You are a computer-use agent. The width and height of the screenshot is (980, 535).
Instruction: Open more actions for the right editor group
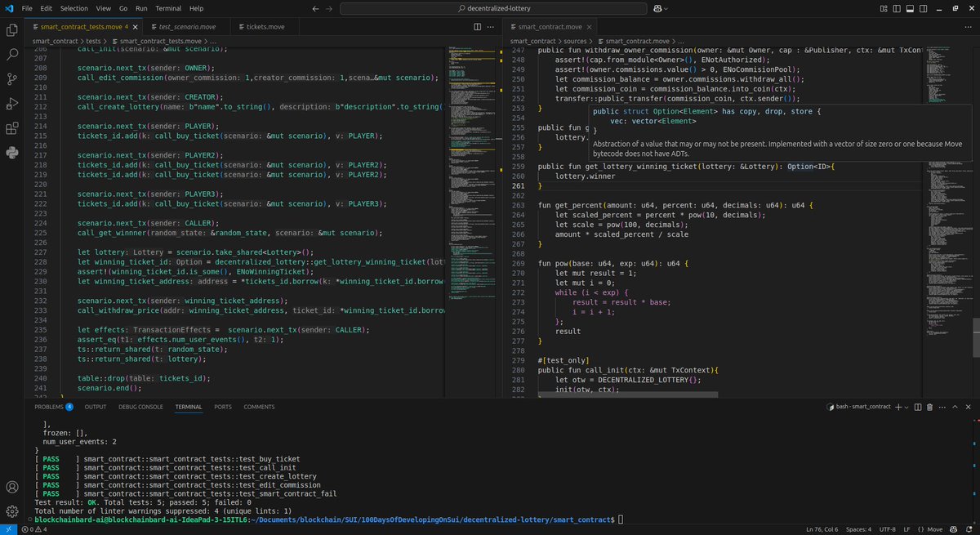(x=970, y=26)
